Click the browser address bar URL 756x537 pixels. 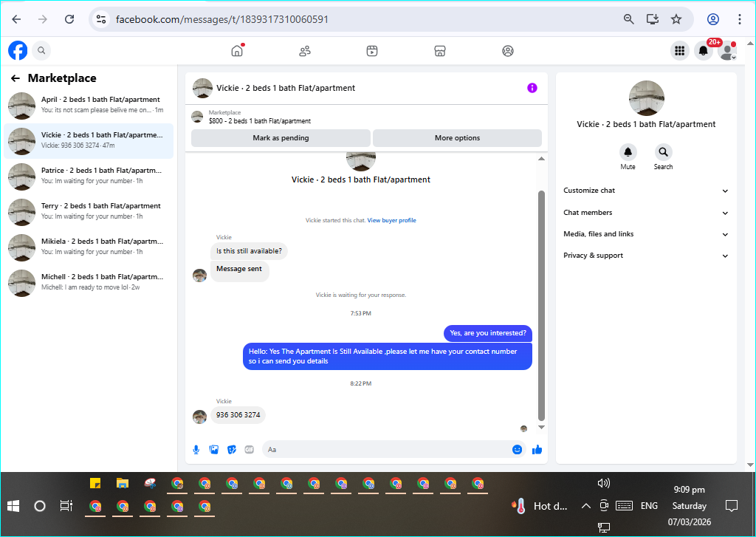click(222, 19)
